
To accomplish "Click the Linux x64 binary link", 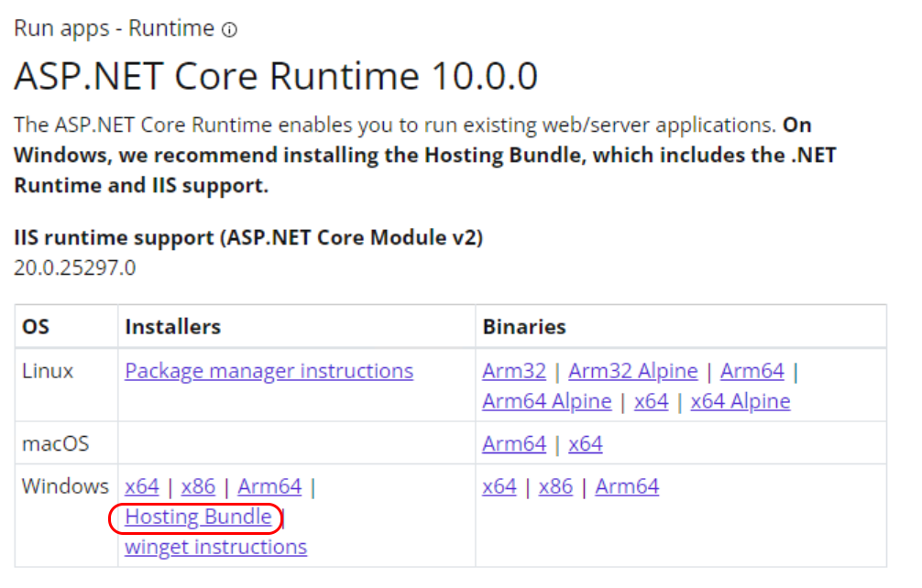I will pyautogui.click(x=651, y=401).
